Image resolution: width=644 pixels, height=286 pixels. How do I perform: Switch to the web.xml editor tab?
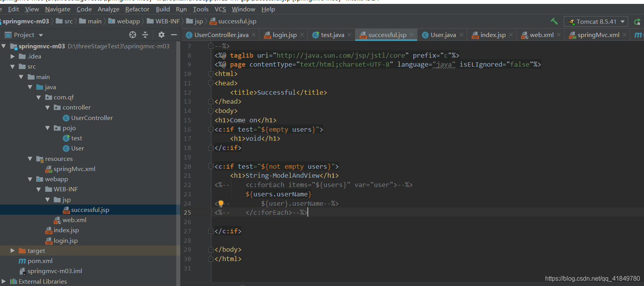541,35
